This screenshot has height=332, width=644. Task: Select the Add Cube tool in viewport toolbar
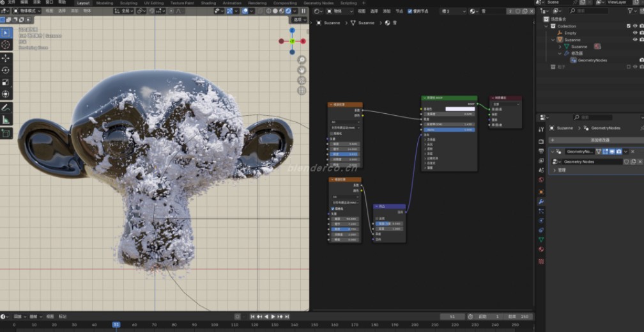(6, 133)
